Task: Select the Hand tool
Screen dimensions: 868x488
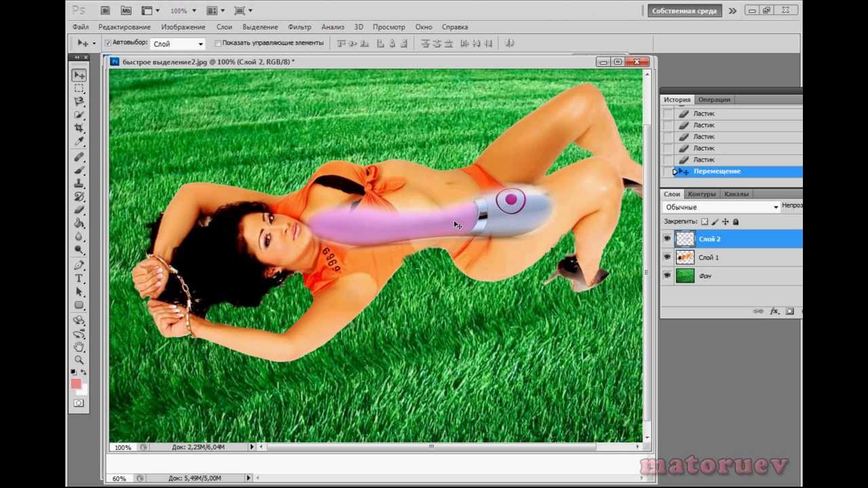Action: pyautogui.click(x=79, y=347)
